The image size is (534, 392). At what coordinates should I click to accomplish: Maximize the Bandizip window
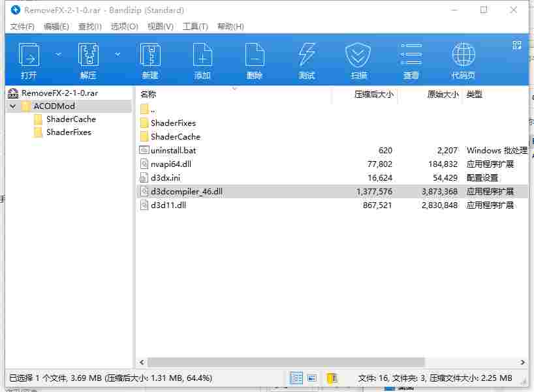point(484,10)
